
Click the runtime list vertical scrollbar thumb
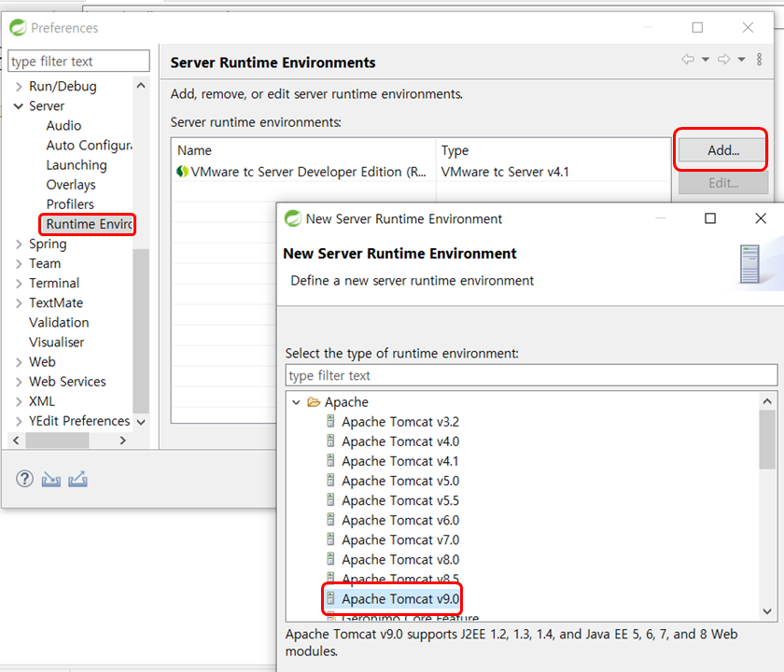767,440
